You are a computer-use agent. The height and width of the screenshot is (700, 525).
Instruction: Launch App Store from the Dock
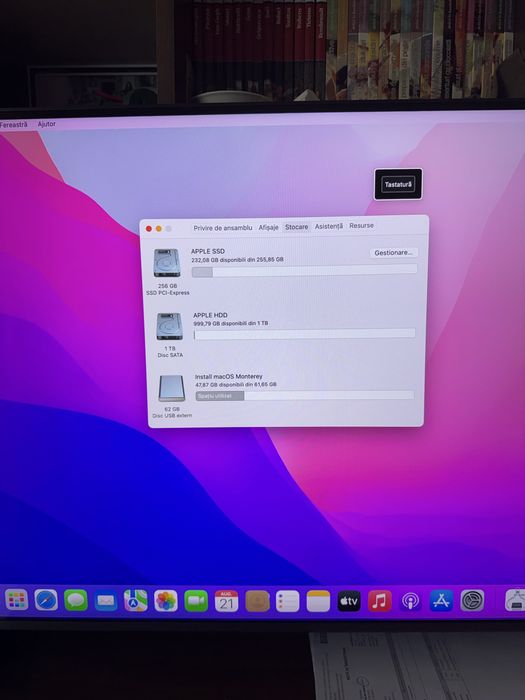441,600
